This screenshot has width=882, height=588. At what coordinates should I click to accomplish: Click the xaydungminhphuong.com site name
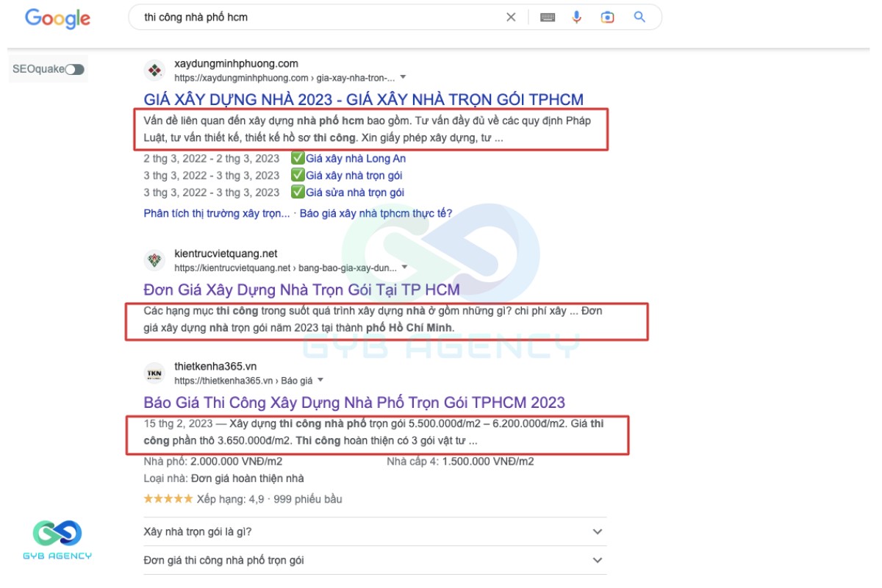coord(236,64)
